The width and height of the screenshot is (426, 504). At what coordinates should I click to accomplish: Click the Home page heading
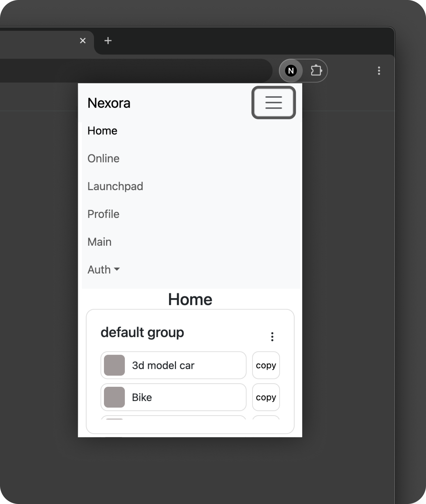point(190,299)
